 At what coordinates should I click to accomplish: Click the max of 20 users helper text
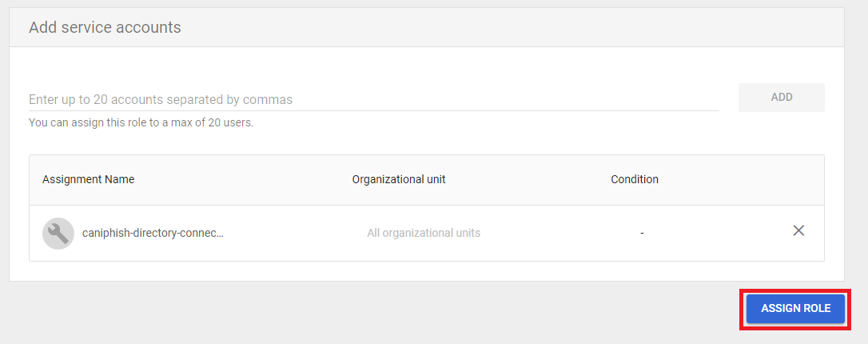click(x=141, y=123)
